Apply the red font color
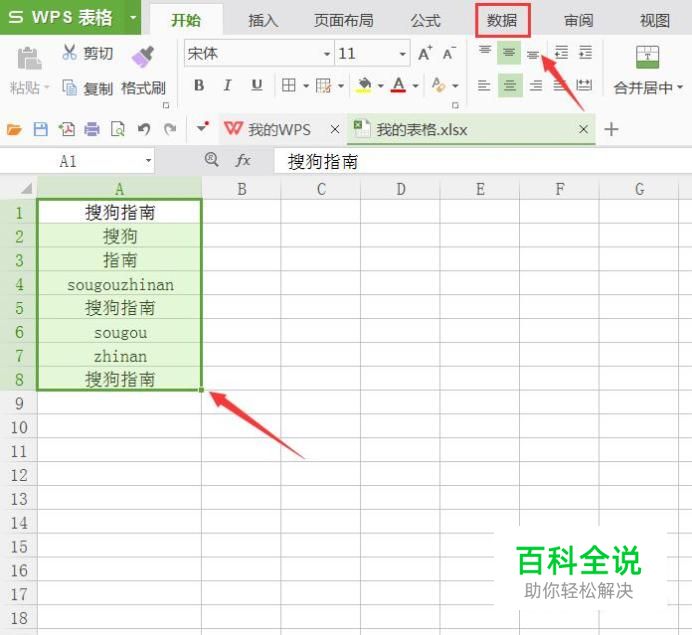Viewport: 692px width, 635px height. [399, 85]
